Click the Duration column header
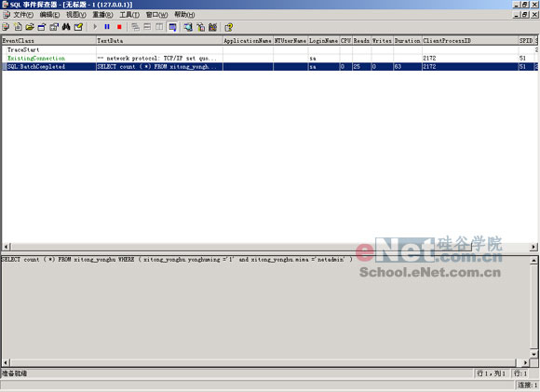 click(408, 41)
